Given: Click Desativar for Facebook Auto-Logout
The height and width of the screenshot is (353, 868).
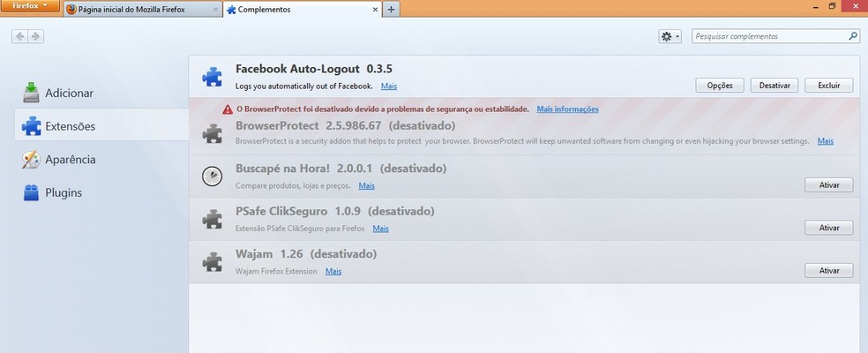Looking at the screenshot, I should [x=774, y=86].
